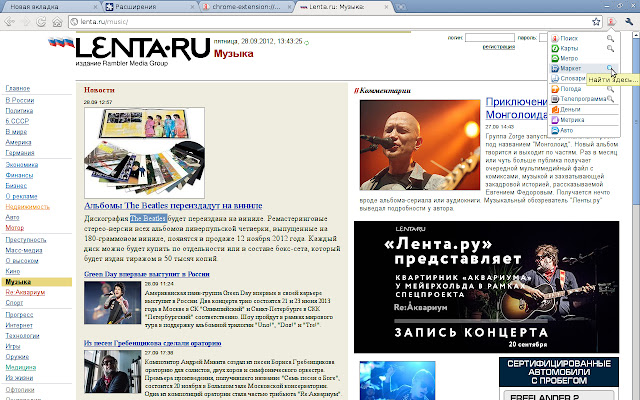Click magnifier next to Погода
The width and height of the screenshot is (640, 400).
tap(610, 89)
